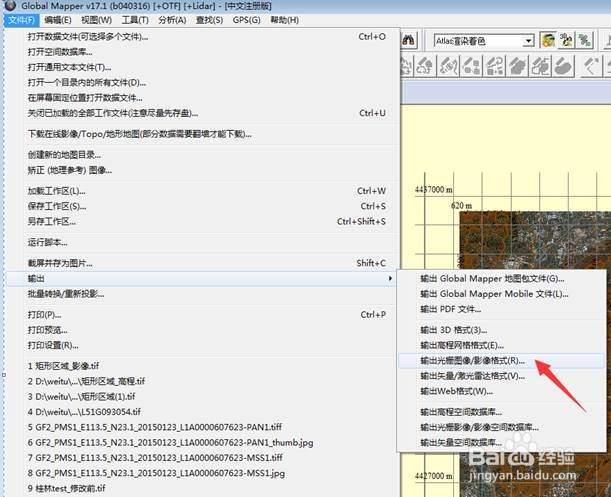Choose 创建新的地图目录...
The image size is (611, 497).
(x=203, y=155)
